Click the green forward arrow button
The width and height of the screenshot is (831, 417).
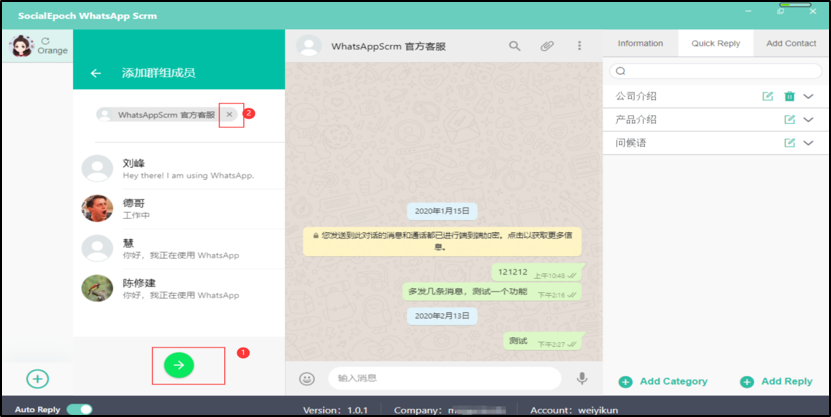coord(179,365)
